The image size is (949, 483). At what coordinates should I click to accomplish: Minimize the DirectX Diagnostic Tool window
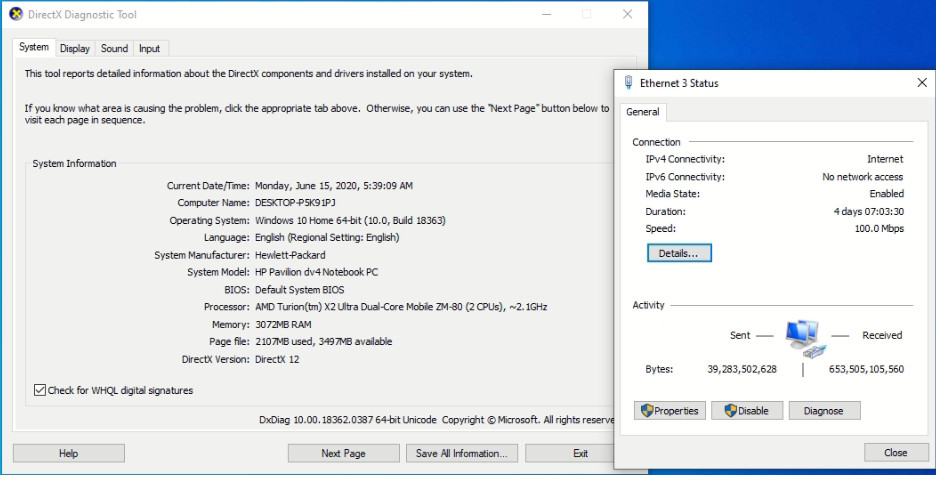pos(547,14)
